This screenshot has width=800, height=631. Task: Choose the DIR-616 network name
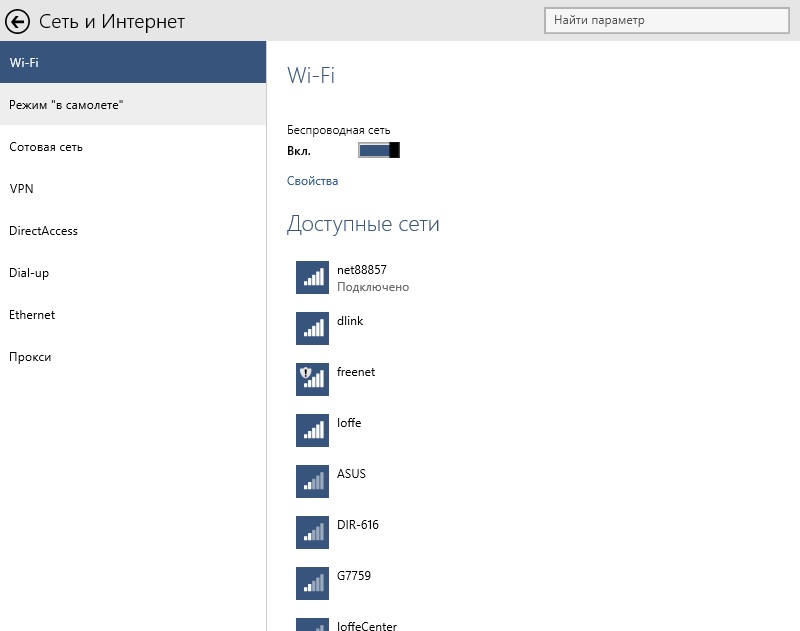(358, 525)
